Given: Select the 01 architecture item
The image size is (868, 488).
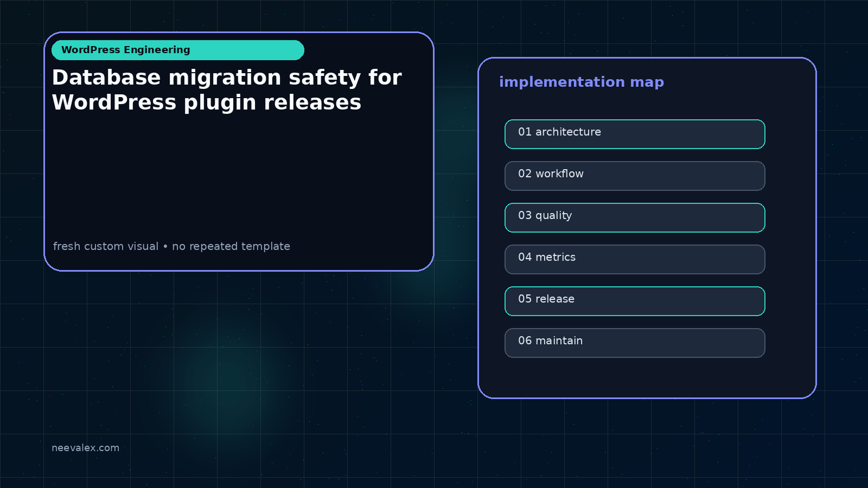Looking at the screenshot, I should click(x=635, y=134).
